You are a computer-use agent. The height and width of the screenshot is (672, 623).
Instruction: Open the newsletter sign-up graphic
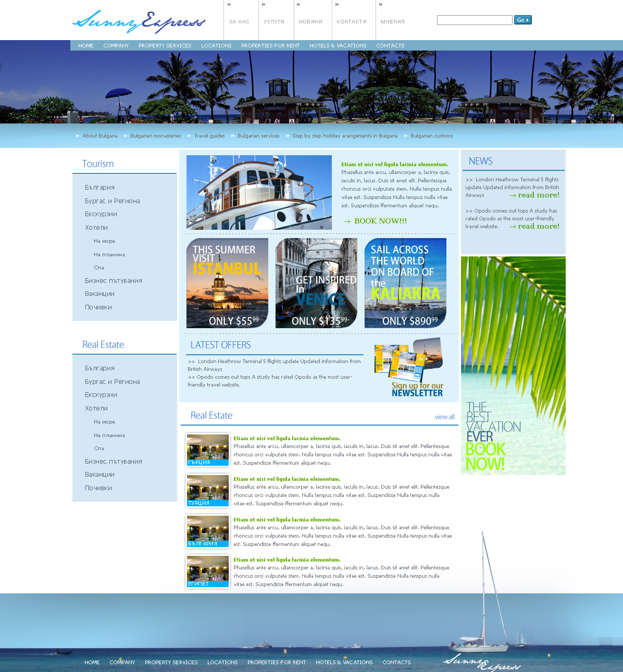[409, 367]
